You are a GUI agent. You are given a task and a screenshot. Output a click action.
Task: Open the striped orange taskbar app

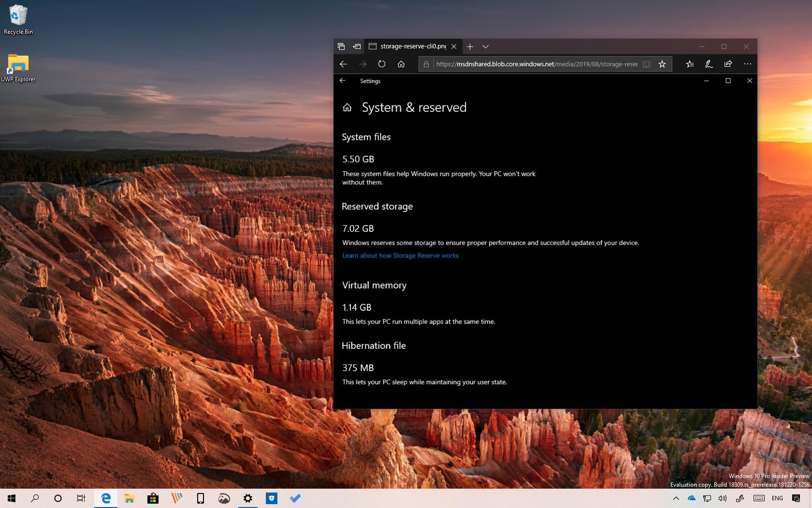pyautogui.click(x=176, y=498)
